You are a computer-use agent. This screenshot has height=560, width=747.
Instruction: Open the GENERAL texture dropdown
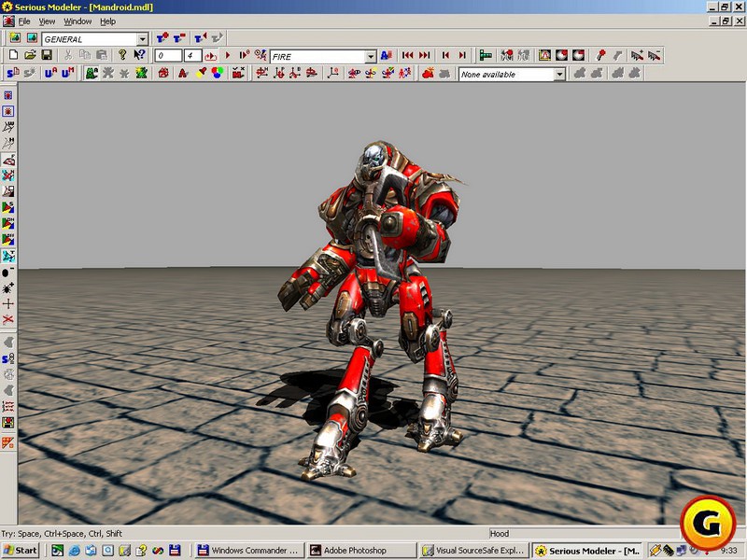point(143,39)
